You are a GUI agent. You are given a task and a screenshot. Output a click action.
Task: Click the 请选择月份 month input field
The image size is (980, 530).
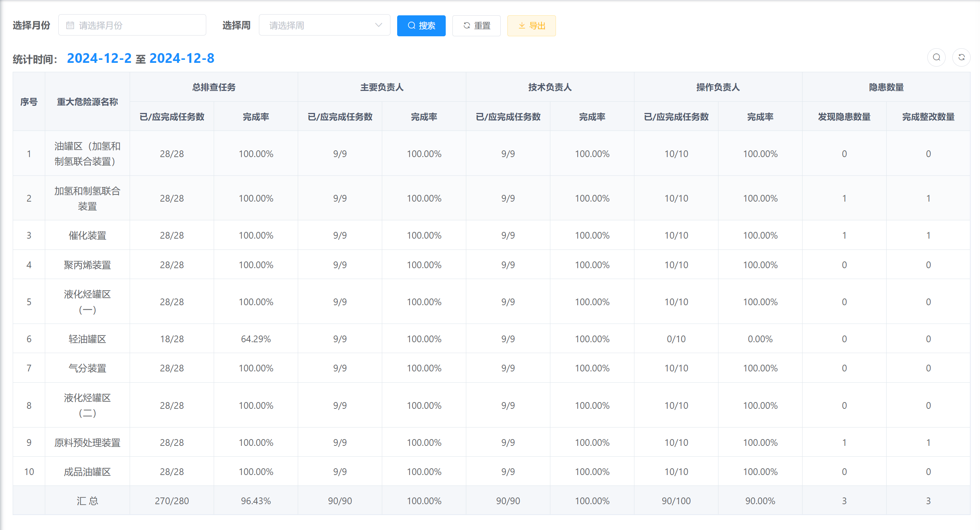[x=137, y=25]
